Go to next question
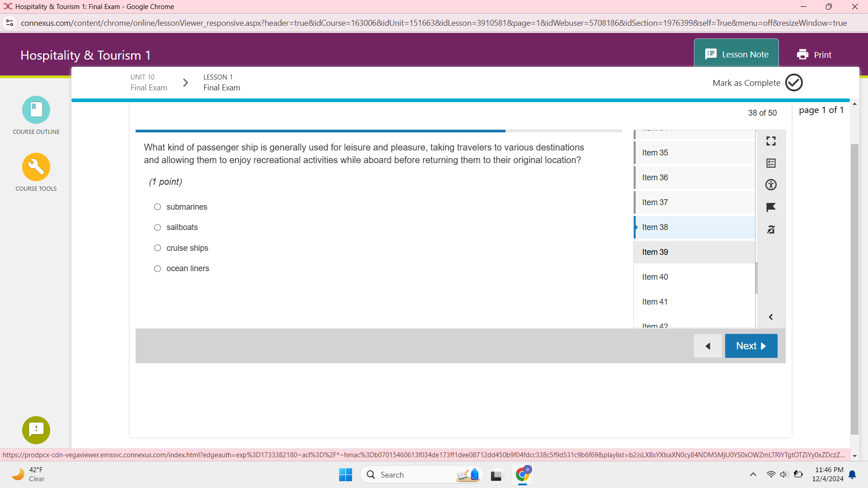 click(751, 346)
